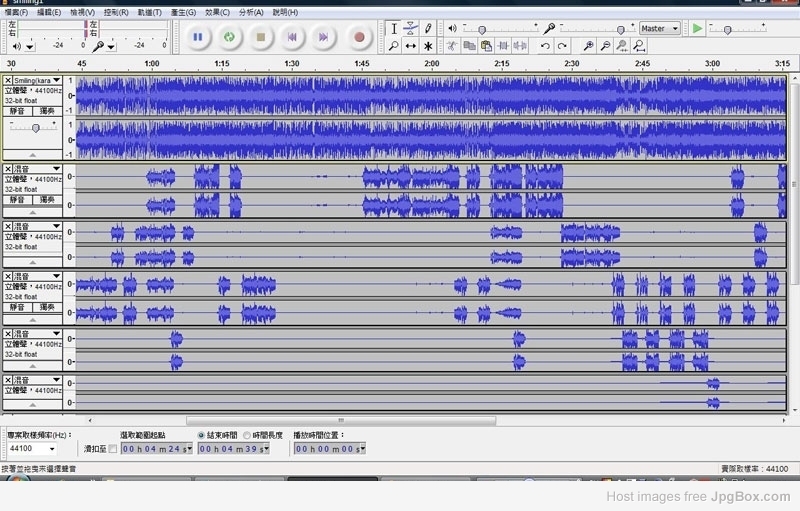Image resolution: width=800 pixels, height=511 pixels.
Task: Click the Smiling track gain slider
Action: tap(35, 127)
